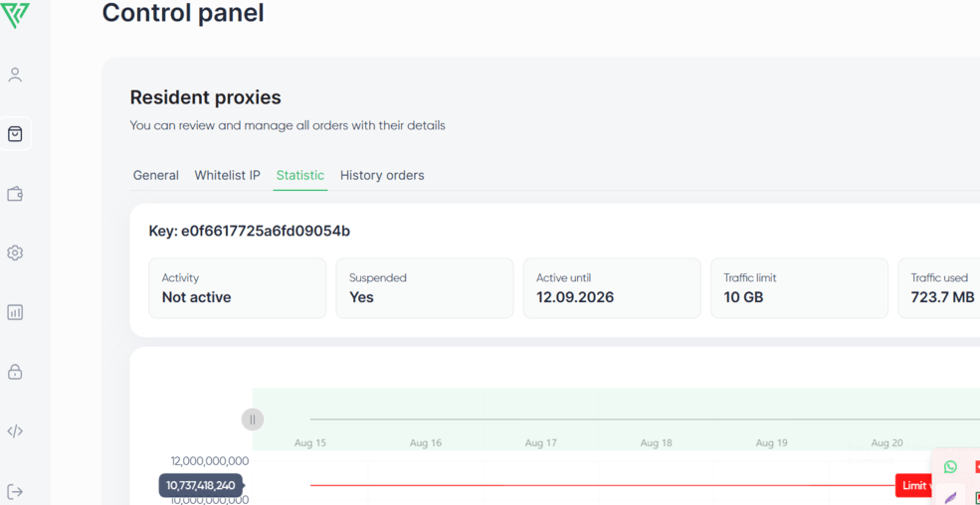The width and height of the screenshot is (980, 505).
Task: Click the Traffic used 723.7 MB card
Action: [x=939, y=288]
